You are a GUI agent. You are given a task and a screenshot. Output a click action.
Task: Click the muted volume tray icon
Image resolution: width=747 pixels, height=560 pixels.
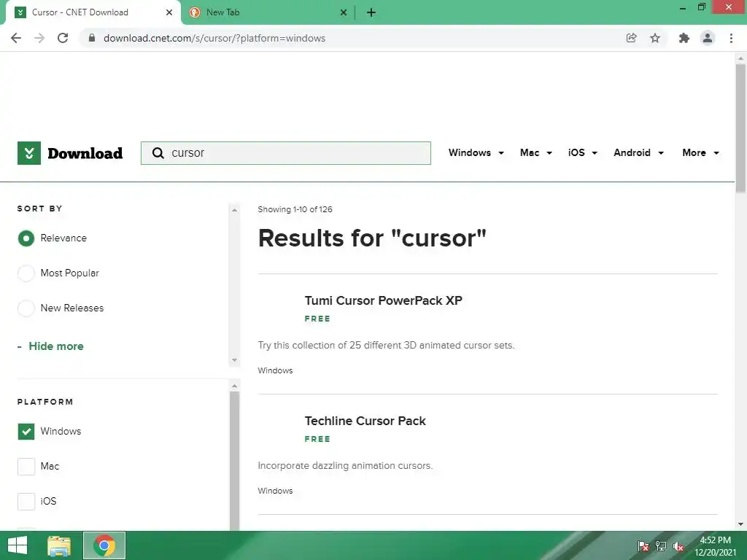[x=678, y=546]
